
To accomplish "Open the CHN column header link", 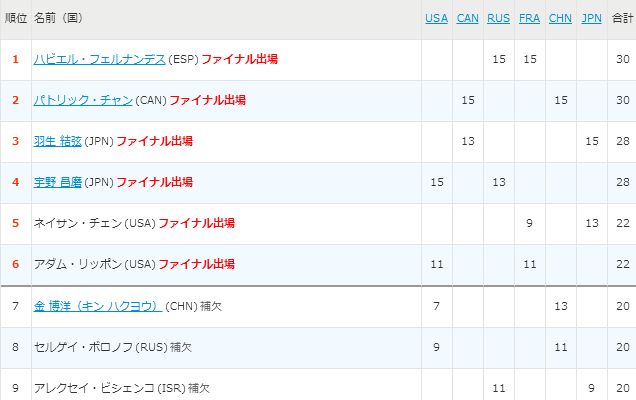I will (x=561, y=18).
